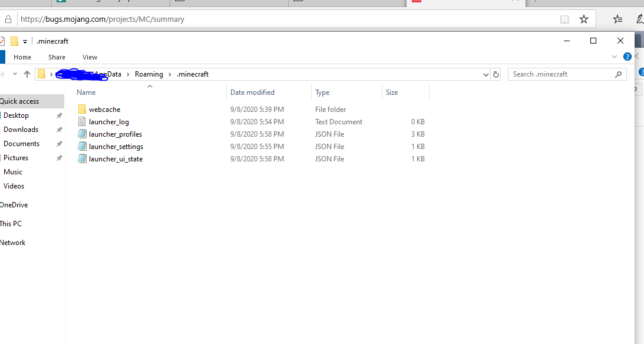This screenshot has height=344, width=644.
Task: Expand breadcrumb chevron after Roaming
Action: [x=170, y=74]
